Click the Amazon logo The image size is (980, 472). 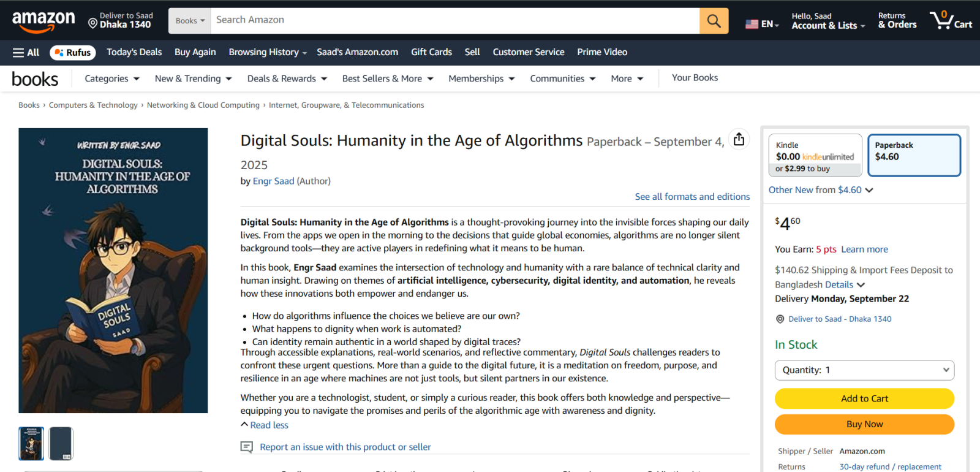coord(43,21)
